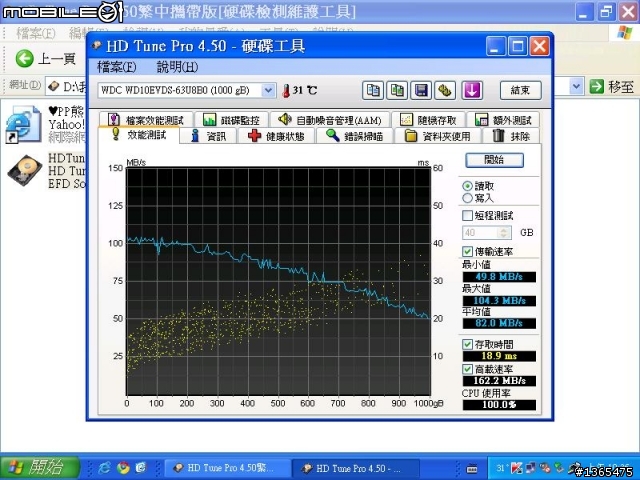
Task: Switch to the 資料夾使用 folder usage tab
Action: (438, 136)
